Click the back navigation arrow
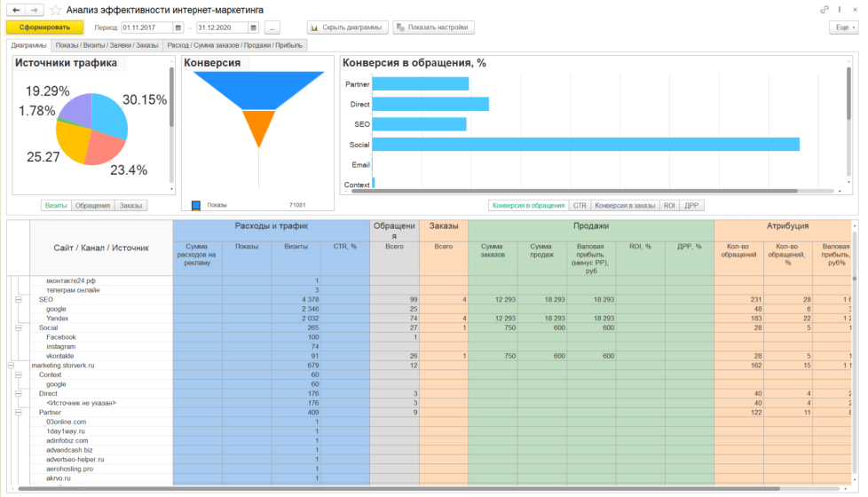 click(x=16, y=9)
